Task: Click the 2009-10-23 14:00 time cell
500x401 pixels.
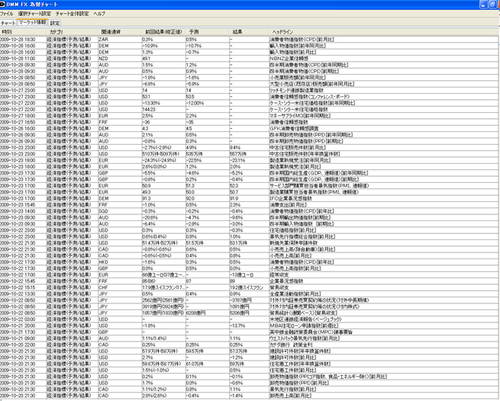Action: [23, 211]
